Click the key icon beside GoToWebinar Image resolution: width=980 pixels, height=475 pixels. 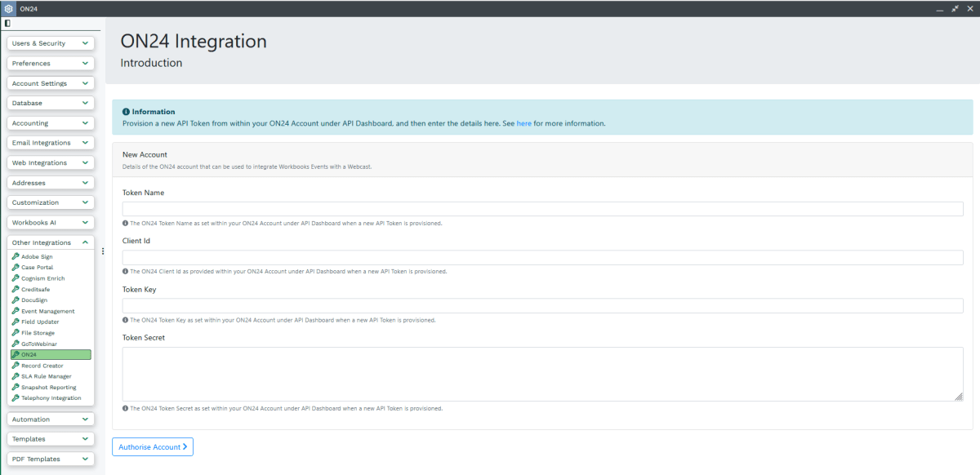pyautogui.click(x=16, y=344)
